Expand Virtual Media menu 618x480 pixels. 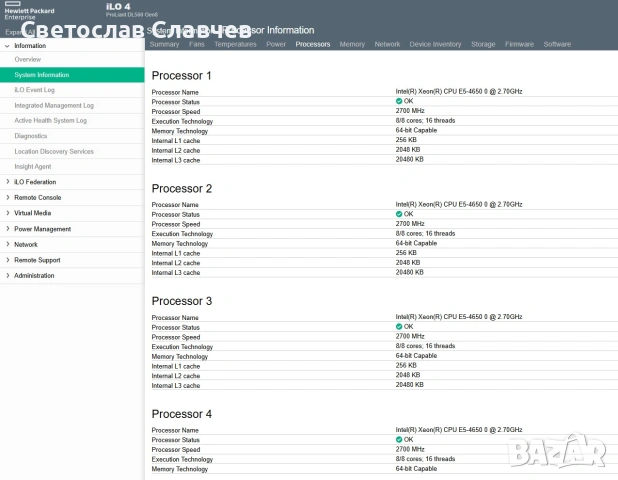7,213
